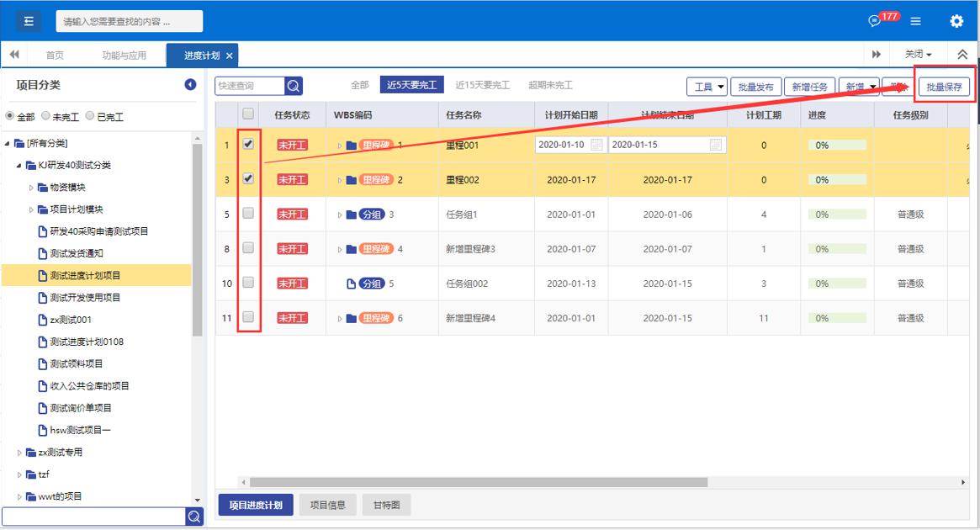The height and width of the screenshot is (530, 980).
Task: Click search icon below the project tree
Action: 194,516
